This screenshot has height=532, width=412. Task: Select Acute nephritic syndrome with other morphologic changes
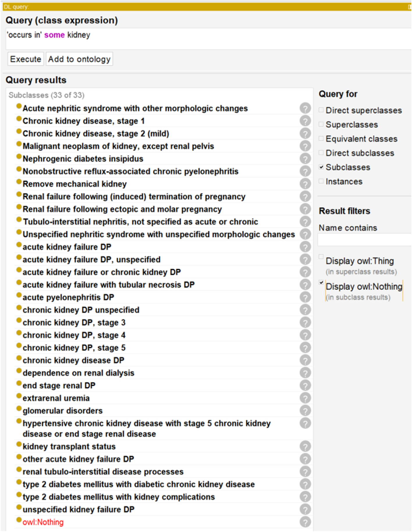135,108
